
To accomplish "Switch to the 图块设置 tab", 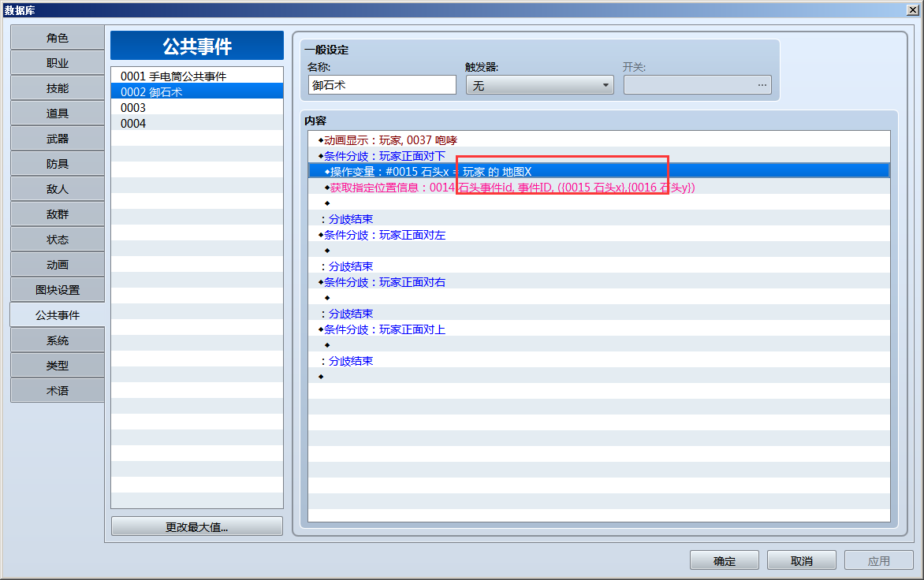I will pos(58,290).
